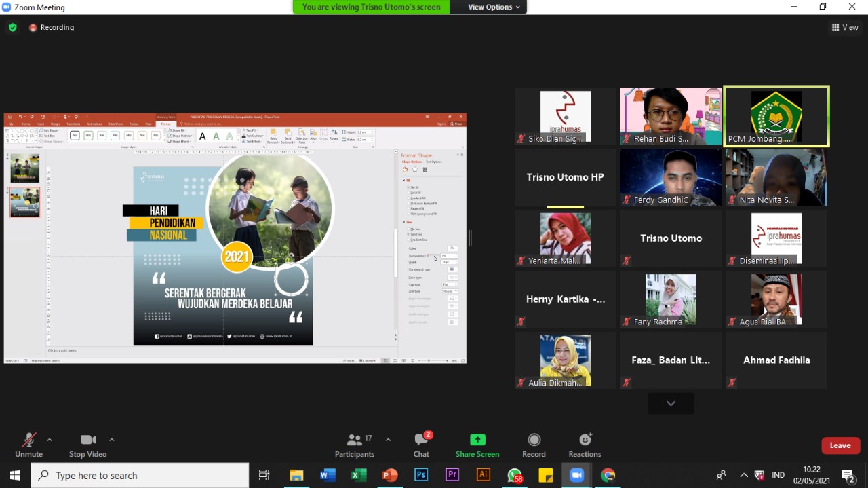Expand video options arrow beside Stop Video

(112, 439)
